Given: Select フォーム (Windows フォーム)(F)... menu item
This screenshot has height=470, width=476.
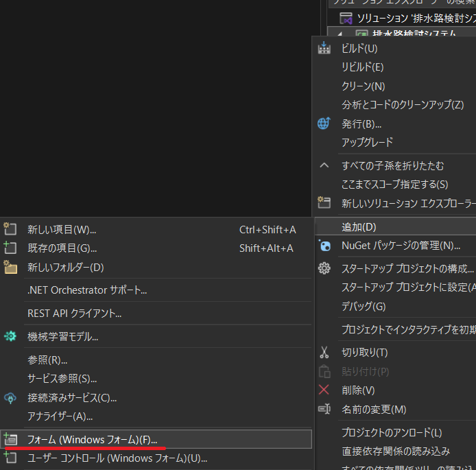Looking at the screenshot, I should click(x=92, y=438).
